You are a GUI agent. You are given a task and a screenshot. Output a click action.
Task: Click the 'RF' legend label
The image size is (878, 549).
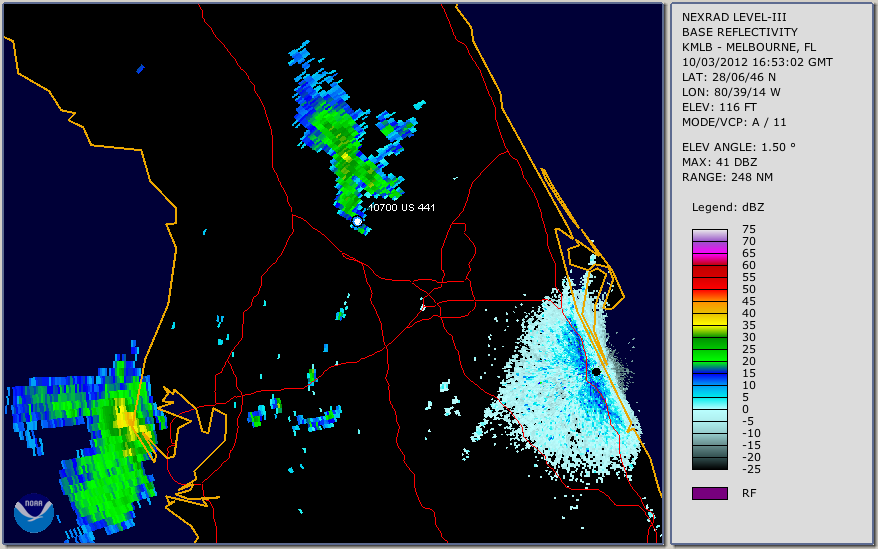click(x=749, y=493)
